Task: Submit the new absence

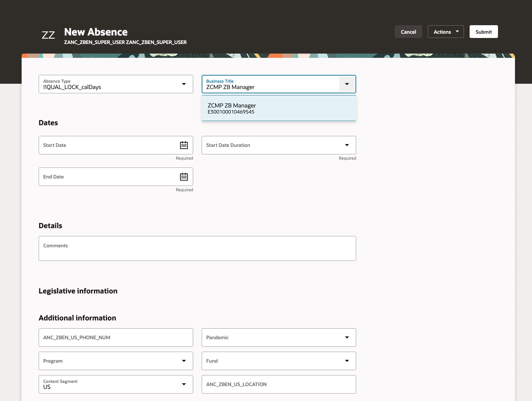Action: pos(483,32)
